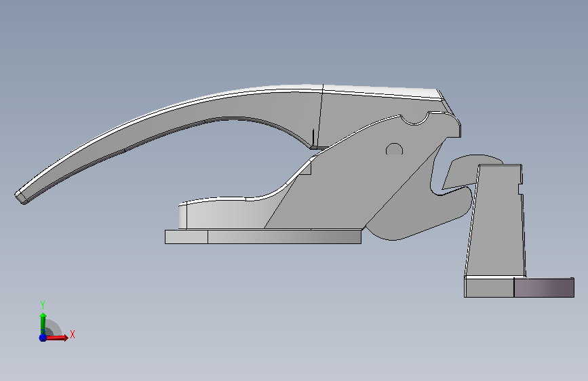Click the red X axis arrow

tap(56, 338)
